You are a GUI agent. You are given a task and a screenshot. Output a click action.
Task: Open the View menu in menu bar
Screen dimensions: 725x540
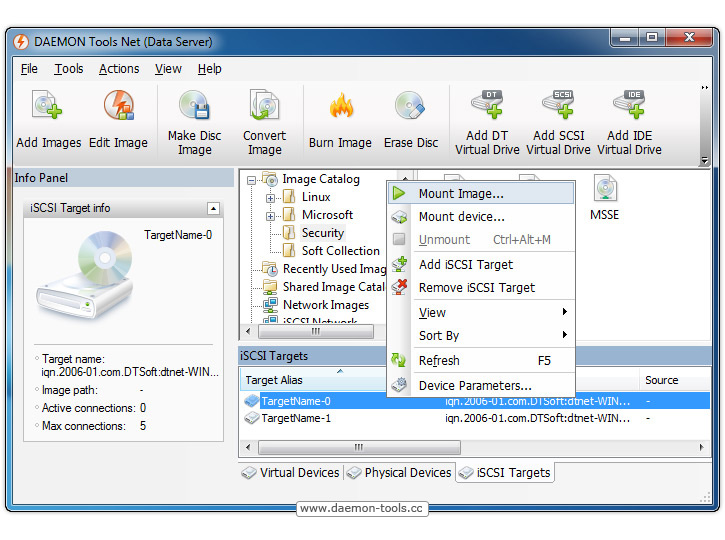tap(168, 68)
